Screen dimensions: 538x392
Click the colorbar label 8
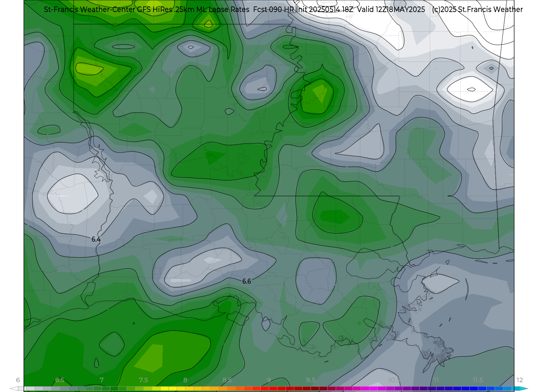pyautogui.click(x=185, y=380)
